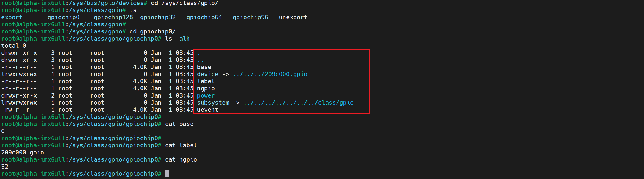Click the cursor block at the last prompt

click(x=167, y=174)
